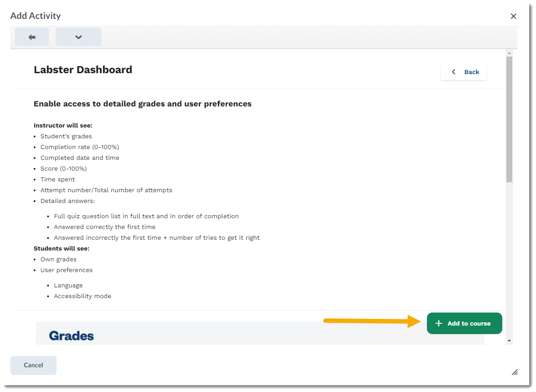The width and height of the screenshot is (536, 392).
Task: Open the chevron dropdown in the toolbar
Action: coord(79,37)
